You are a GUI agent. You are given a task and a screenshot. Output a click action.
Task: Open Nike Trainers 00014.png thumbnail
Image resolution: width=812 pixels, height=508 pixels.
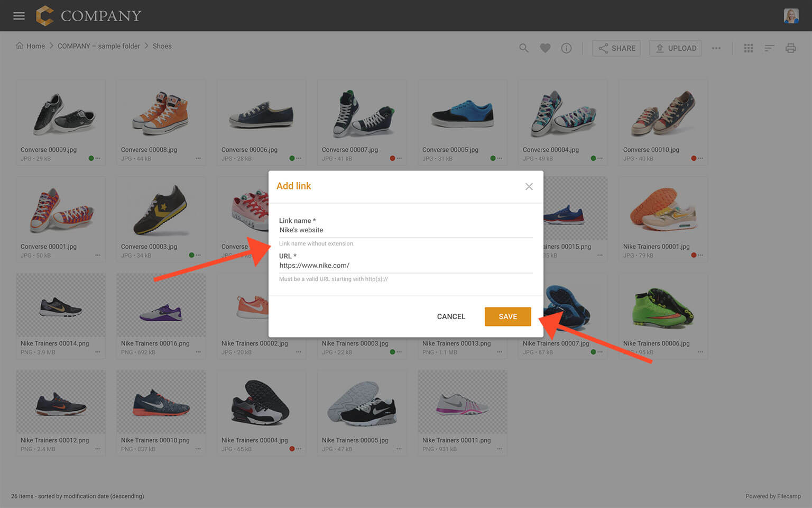click(x=60, y=305)
